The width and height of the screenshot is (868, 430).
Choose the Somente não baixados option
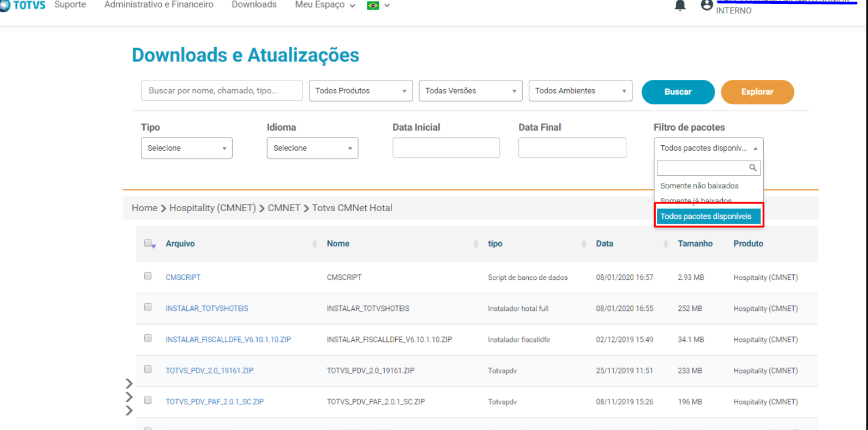699,186
